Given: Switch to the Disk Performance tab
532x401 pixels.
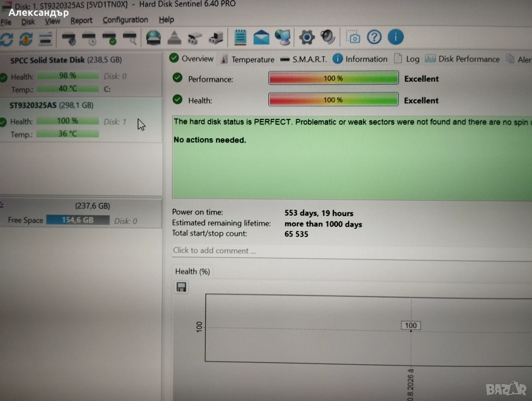Looking at the screenshot, I should click(x=462, y=59).
